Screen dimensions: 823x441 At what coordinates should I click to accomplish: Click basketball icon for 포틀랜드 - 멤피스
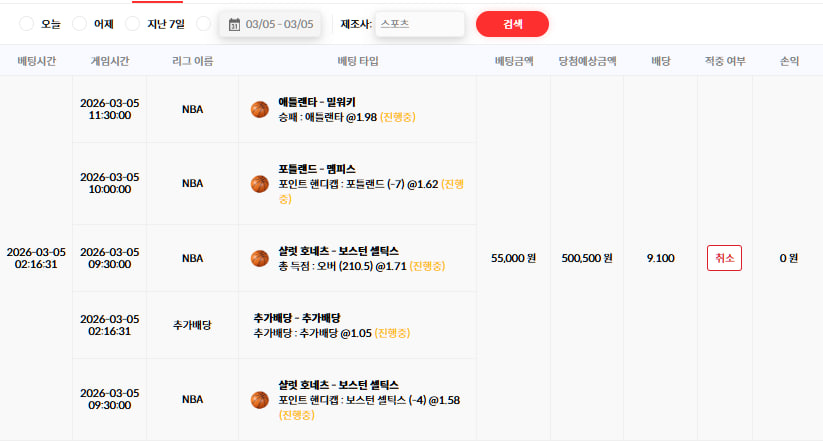(260, 184)
